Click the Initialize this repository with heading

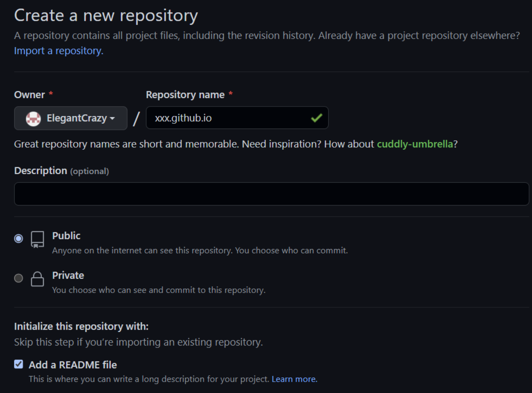coord(81,326)
